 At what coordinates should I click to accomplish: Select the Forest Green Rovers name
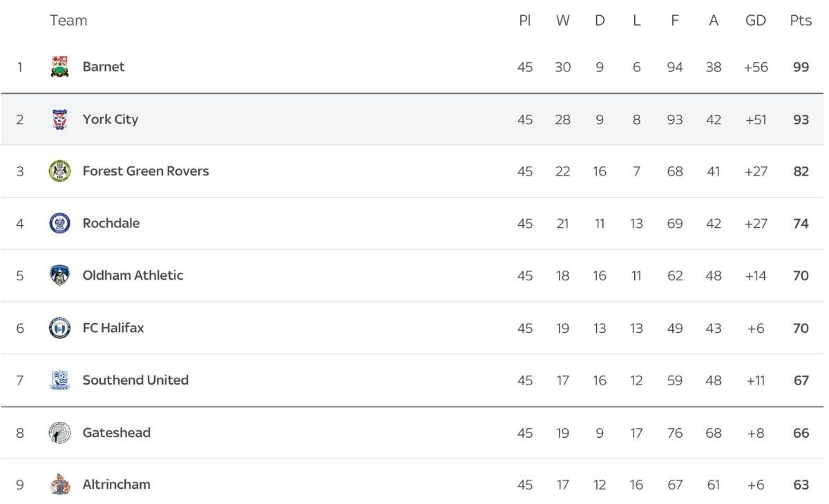[146, 171]
